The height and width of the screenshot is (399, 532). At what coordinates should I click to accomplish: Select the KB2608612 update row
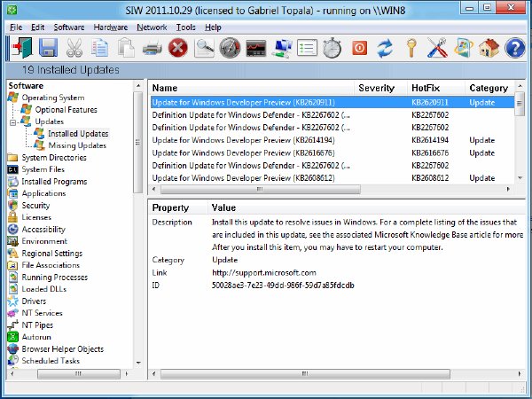click(x=332, y=178)
